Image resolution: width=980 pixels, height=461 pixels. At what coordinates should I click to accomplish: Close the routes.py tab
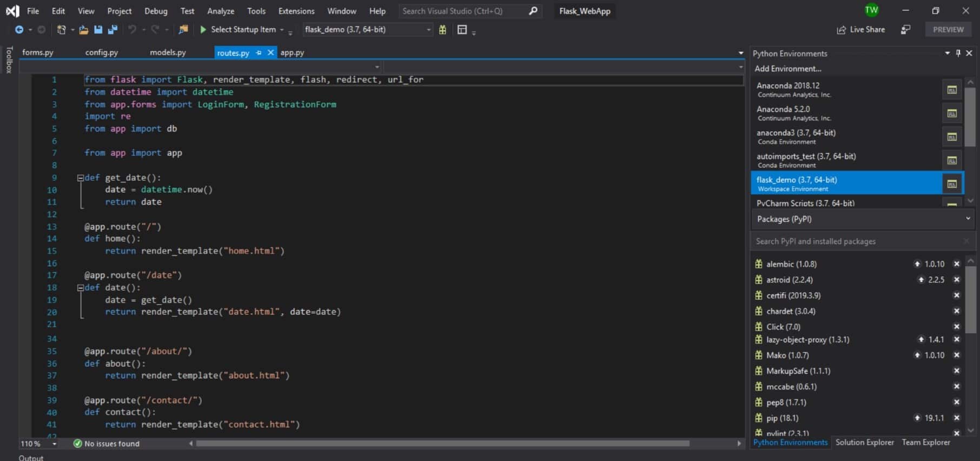tap(270, 52)
